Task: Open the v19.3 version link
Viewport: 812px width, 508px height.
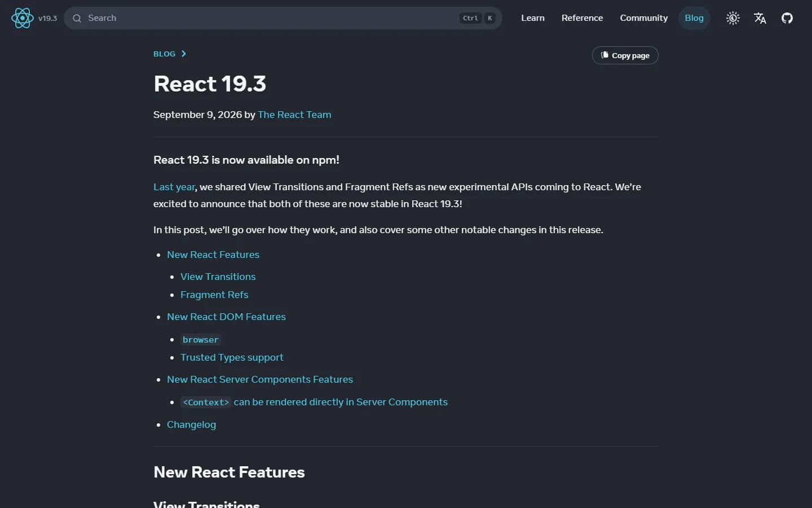Action: pos(47,18)
